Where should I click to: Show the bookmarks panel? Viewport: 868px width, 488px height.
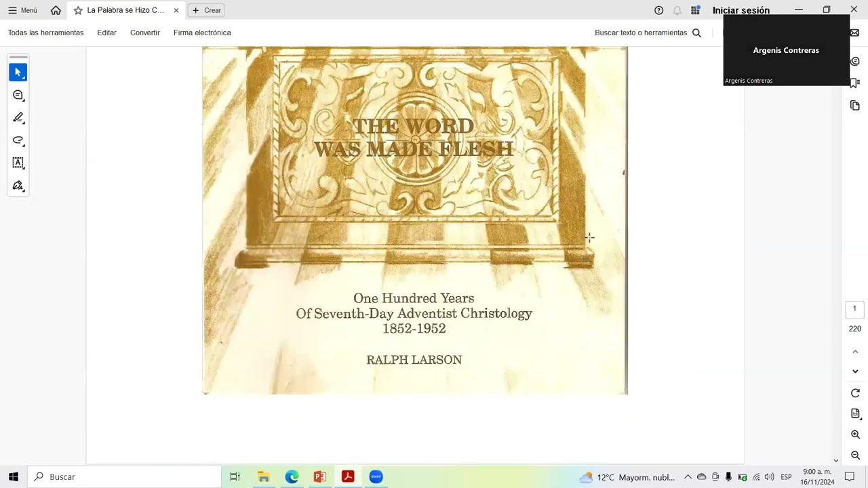tap(855, 83)
